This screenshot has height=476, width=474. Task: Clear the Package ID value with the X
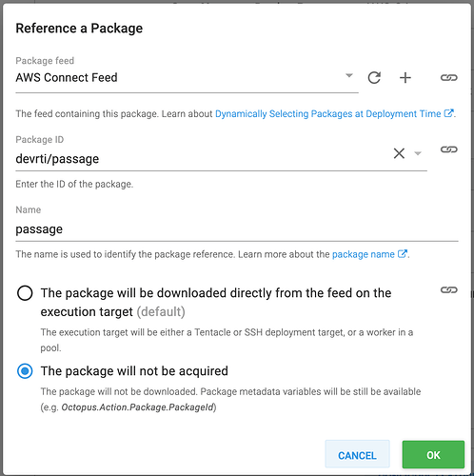coord(399,153)
